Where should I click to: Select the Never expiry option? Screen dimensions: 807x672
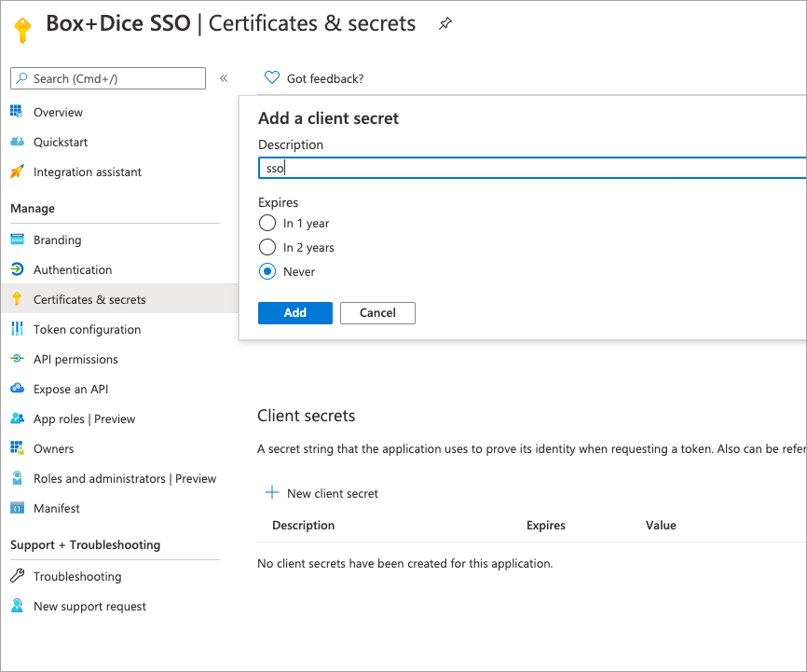pos(267,271)
